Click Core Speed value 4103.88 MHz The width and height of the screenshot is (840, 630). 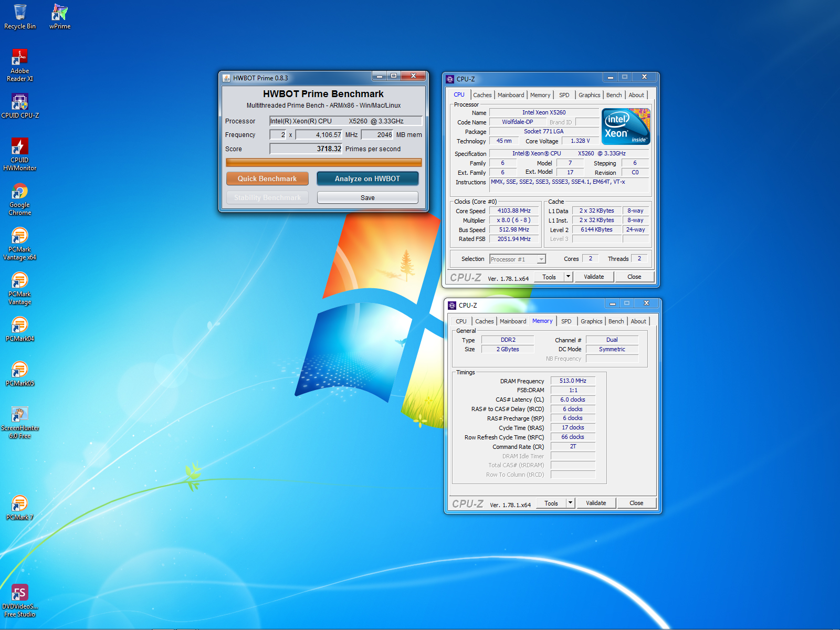pos(514,211)
